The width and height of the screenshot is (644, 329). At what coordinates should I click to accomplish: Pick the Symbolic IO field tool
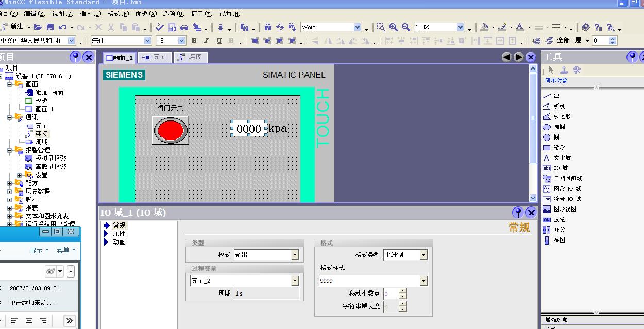click(562, 199)
